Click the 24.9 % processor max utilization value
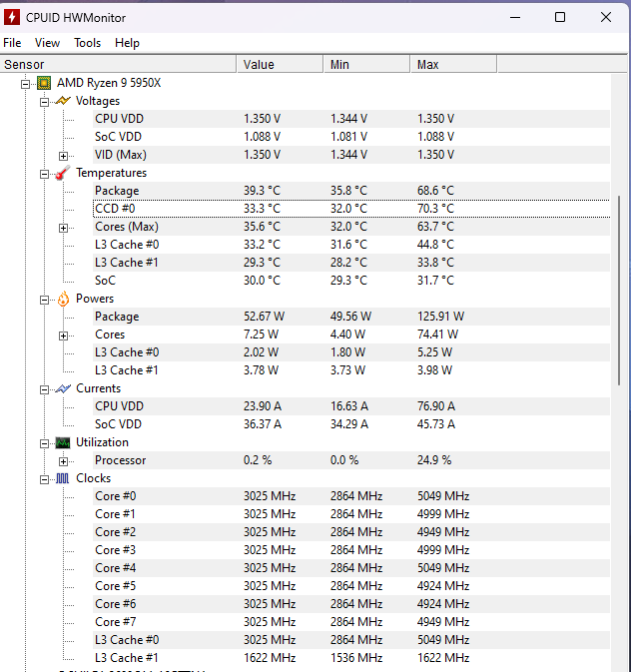 coord(434,460)
